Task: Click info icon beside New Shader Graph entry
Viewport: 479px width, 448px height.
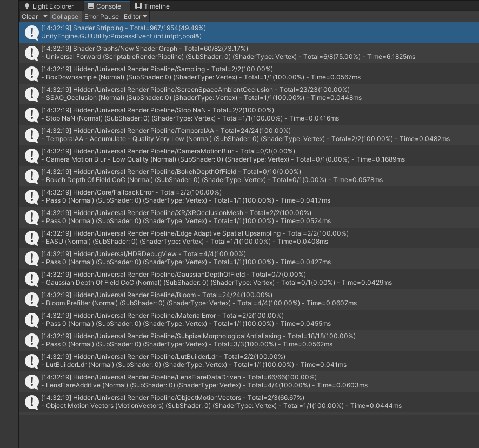Action: tap(32, 53)
